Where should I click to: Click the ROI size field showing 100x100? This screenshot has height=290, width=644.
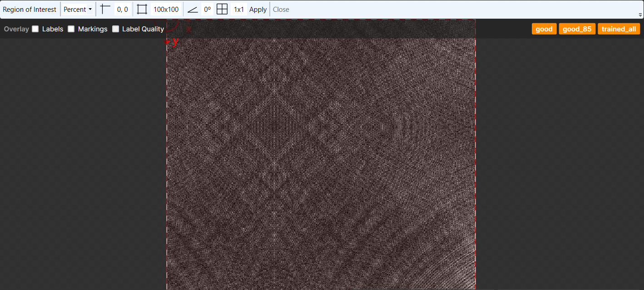pos(166,9)
